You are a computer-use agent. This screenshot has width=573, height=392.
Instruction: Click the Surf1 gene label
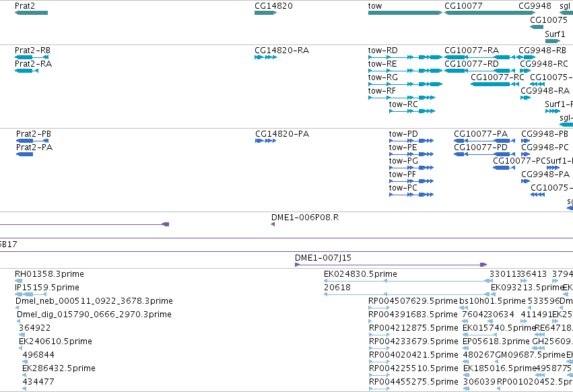[555, 34]
